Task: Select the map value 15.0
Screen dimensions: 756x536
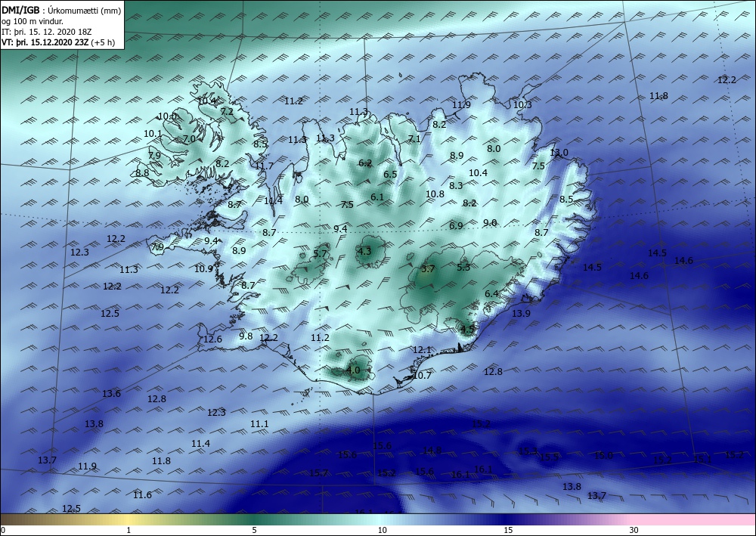Action: [603, 456]
